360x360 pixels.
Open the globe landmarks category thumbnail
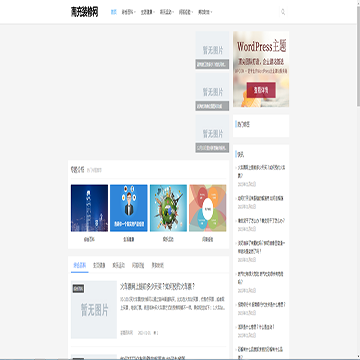click(168, 208)
